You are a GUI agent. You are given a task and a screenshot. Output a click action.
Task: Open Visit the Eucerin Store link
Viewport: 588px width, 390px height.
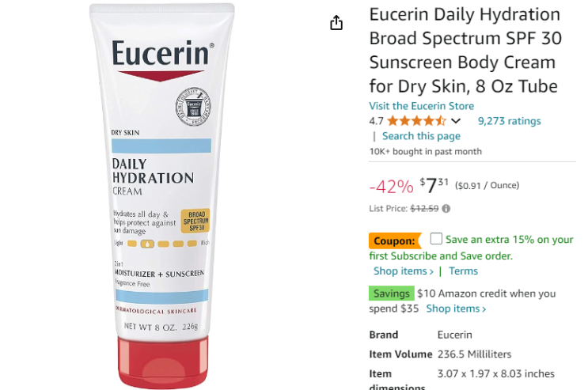[x=422, y=106]
